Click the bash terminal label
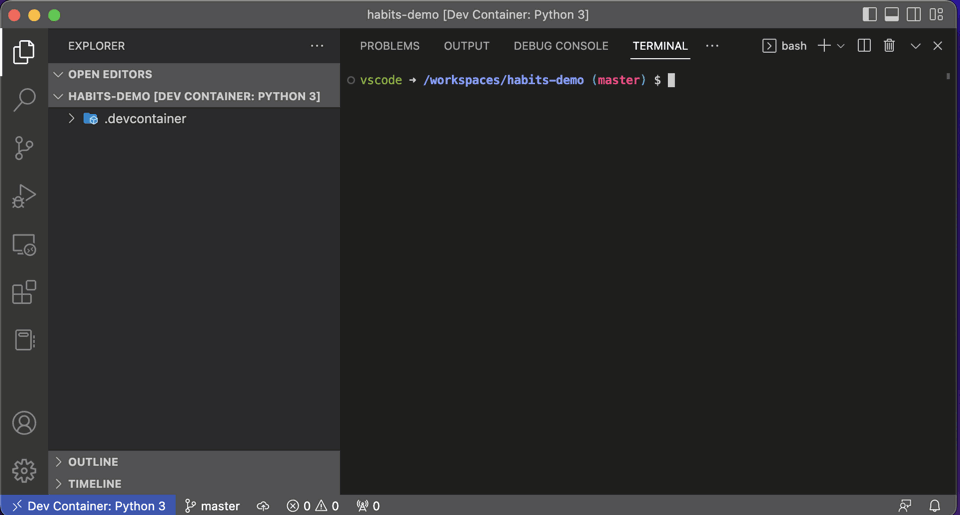This screenshot has width=960, height=515. (793, 46)
